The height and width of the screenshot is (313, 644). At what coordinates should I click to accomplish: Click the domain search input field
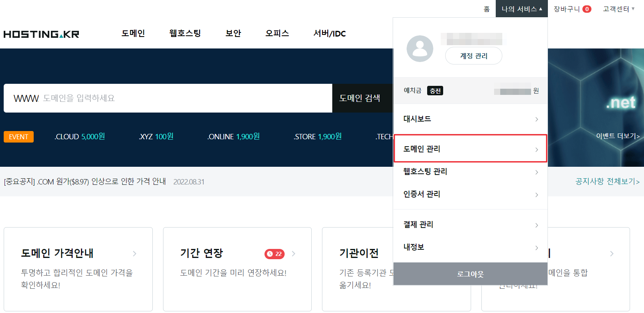pyautogui.click(x=185, y=98)
